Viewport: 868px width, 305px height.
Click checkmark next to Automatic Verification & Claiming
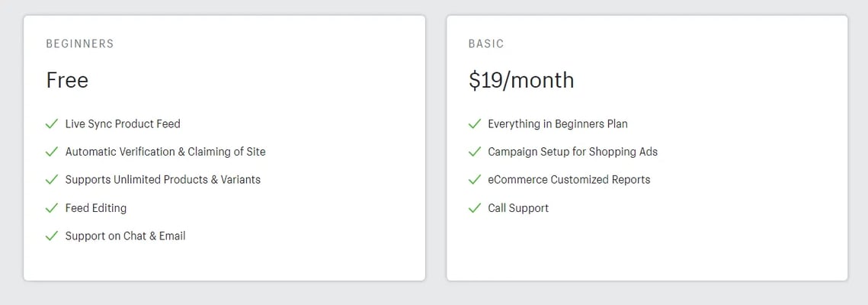point(52,152)
